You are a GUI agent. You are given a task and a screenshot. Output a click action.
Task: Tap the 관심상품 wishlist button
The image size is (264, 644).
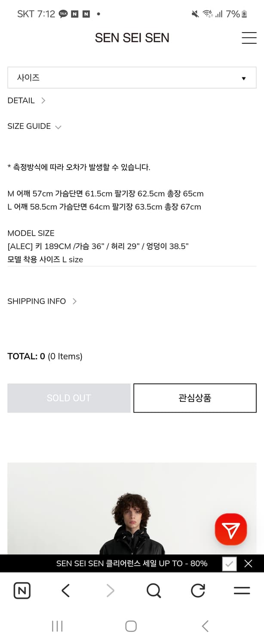pos(195,398)
